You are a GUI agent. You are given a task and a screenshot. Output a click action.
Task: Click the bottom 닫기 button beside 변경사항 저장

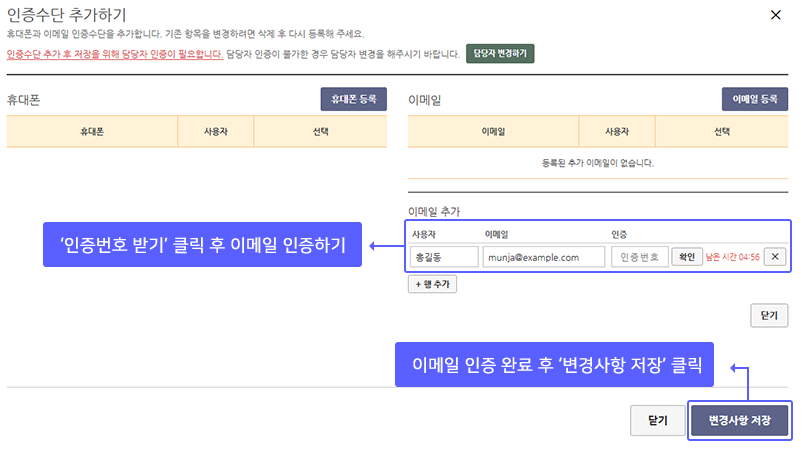pos(657,420)
